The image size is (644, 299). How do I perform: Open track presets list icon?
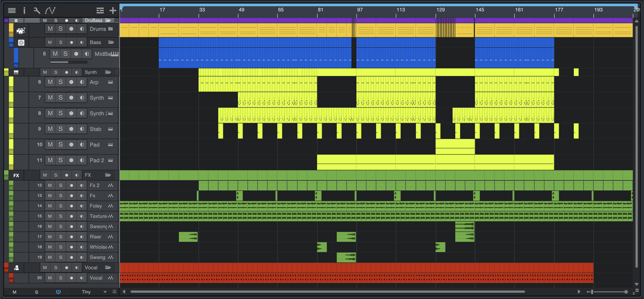coord(100,10)
